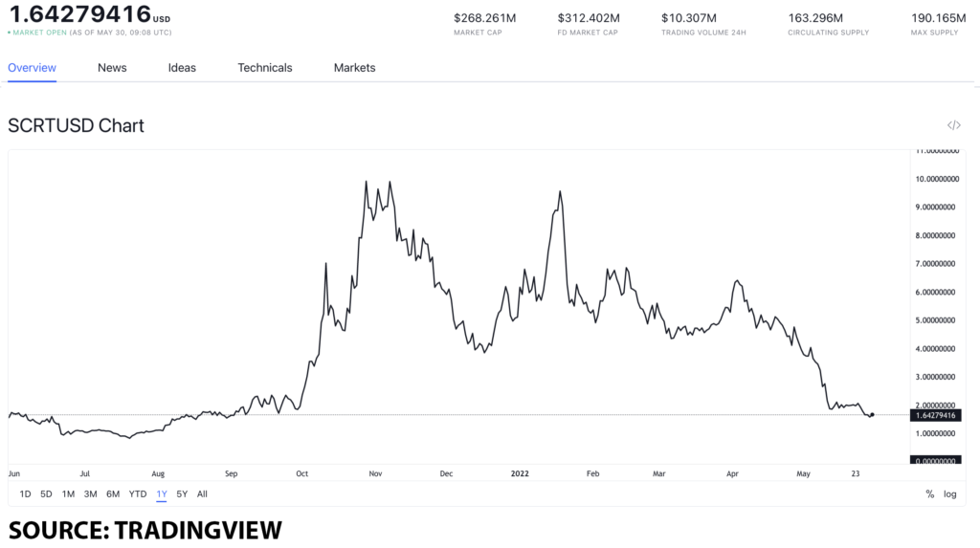Click the $312.402M FD market cap value
This screenshot has height=548, width=980.
coord(589,18)
